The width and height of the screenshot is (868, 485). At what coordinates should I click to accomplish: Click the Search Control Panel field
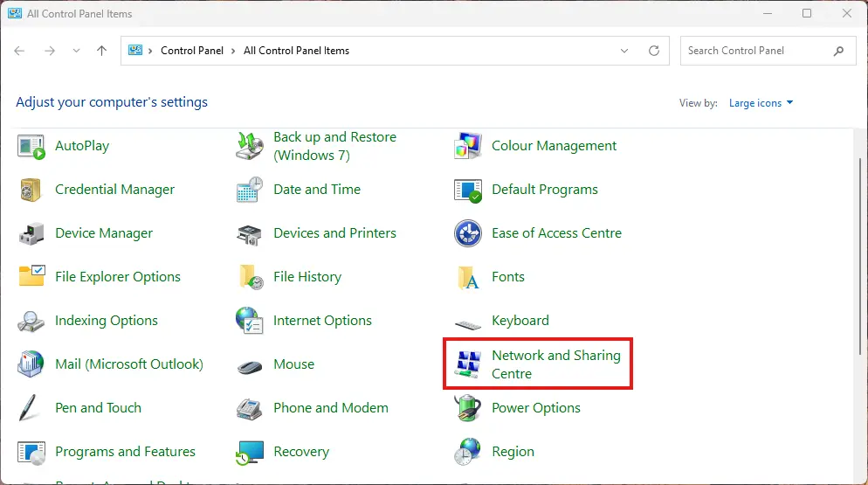768,51
